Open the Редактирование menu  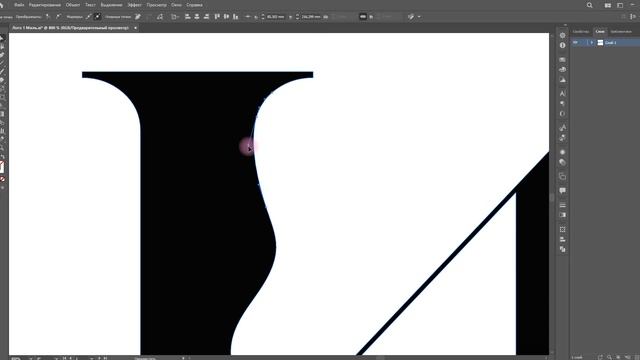pyautogui.click(x=45, y=5)
